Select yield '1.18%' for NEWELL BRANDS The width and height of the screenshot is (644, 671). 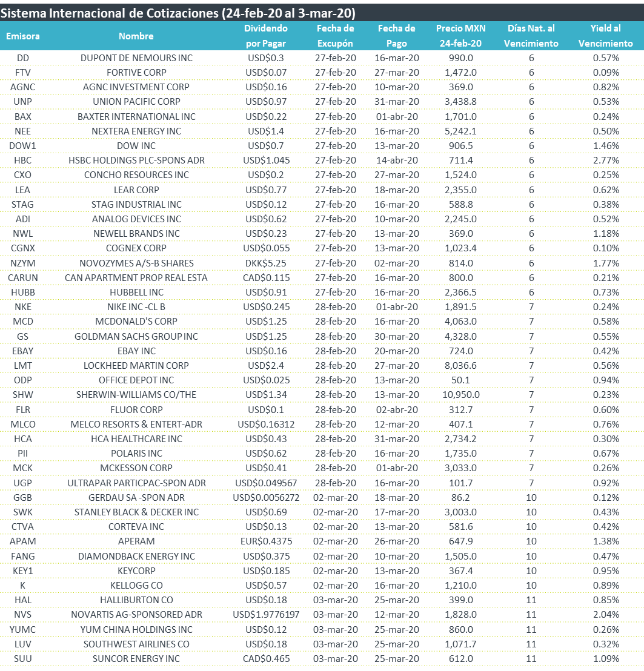coord(606,233)
